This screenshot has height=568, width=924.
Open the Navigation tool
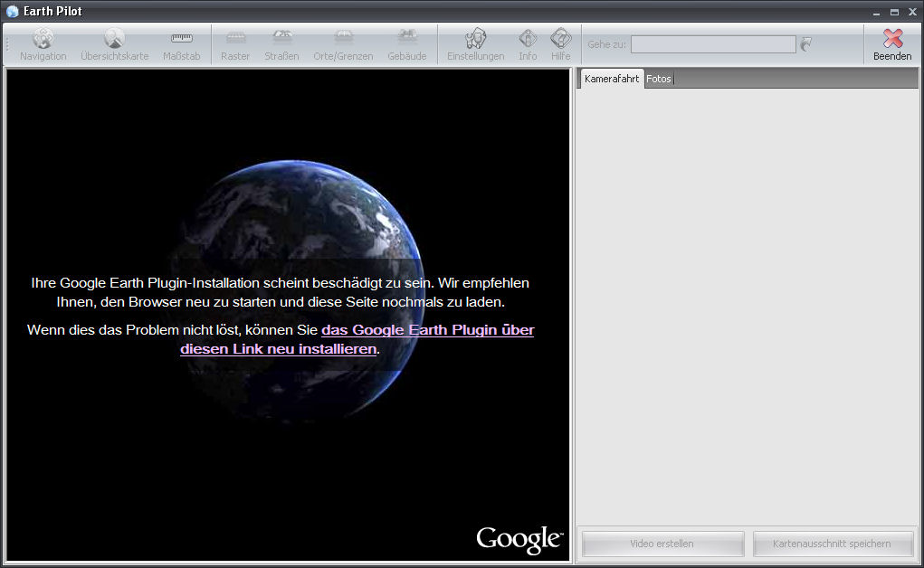[43, 43]
